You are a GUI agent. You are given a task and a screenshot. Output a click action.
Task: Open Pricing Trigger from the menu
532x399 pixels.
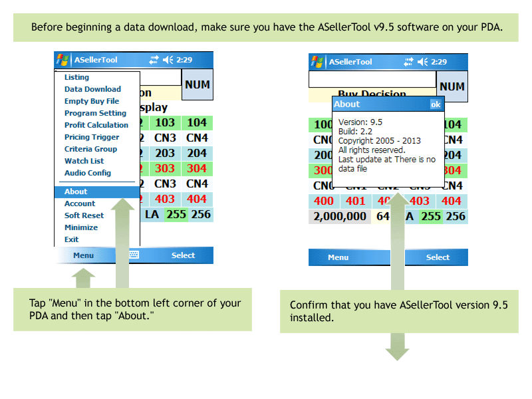pyautogui.click(x=92, y=137)
